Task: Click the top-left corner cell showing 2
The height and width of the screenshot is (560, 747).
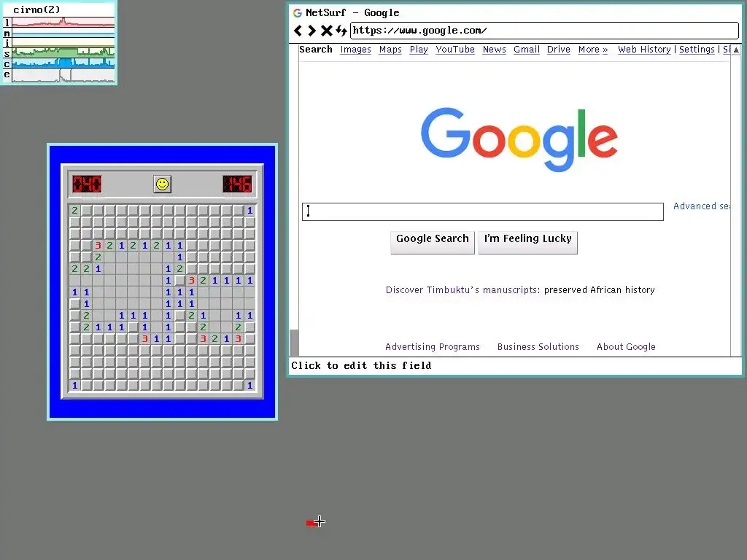Action: point(75,211)
